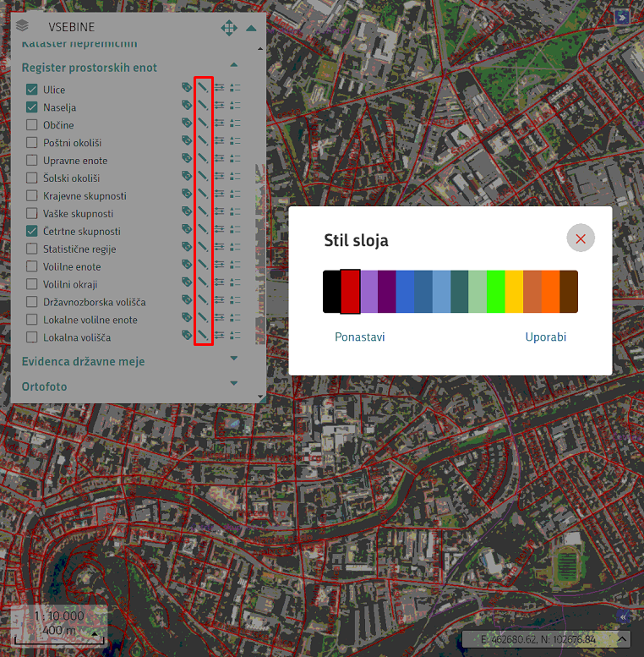This screenshot has width=644, height=657.
Task: Open style pencil for Četrtne skupnosti layer
Action: (x=203, y=229)
